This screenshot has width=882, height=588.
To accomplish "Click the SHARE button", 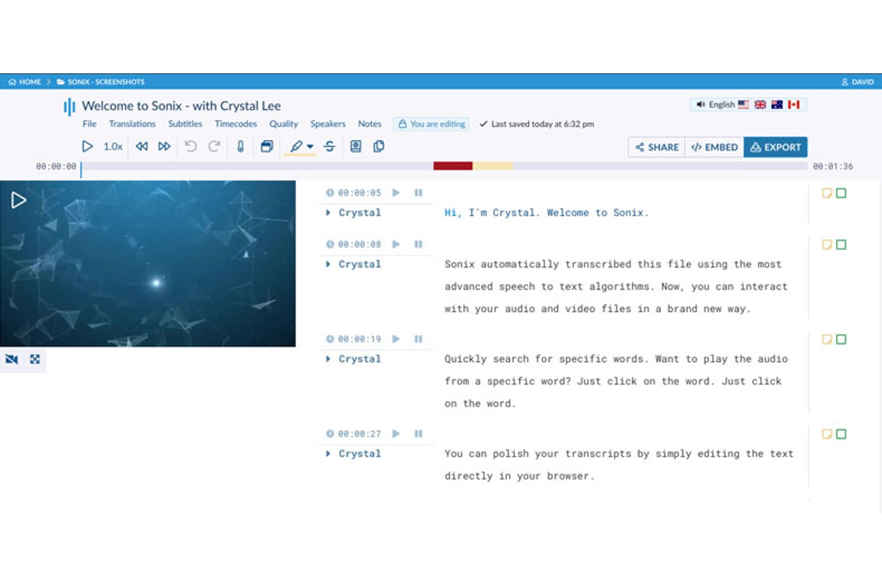I will [657, 147].
